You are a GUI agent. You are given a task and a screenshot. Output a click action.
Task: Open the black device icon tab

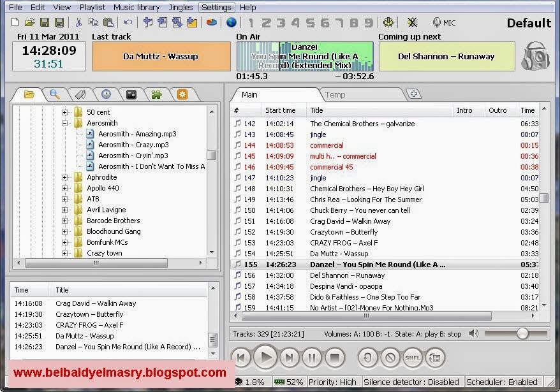click(131, 94)
